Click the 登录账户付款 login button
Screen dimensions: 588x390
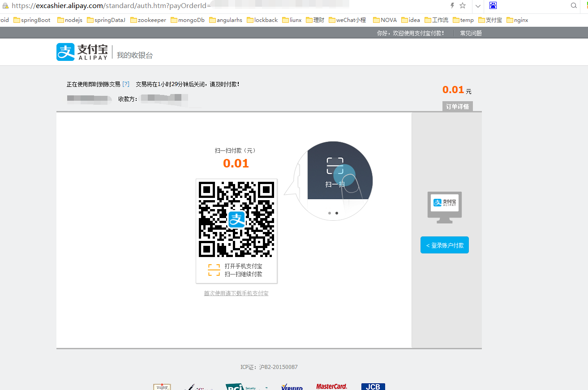click(x=445, y=245)
